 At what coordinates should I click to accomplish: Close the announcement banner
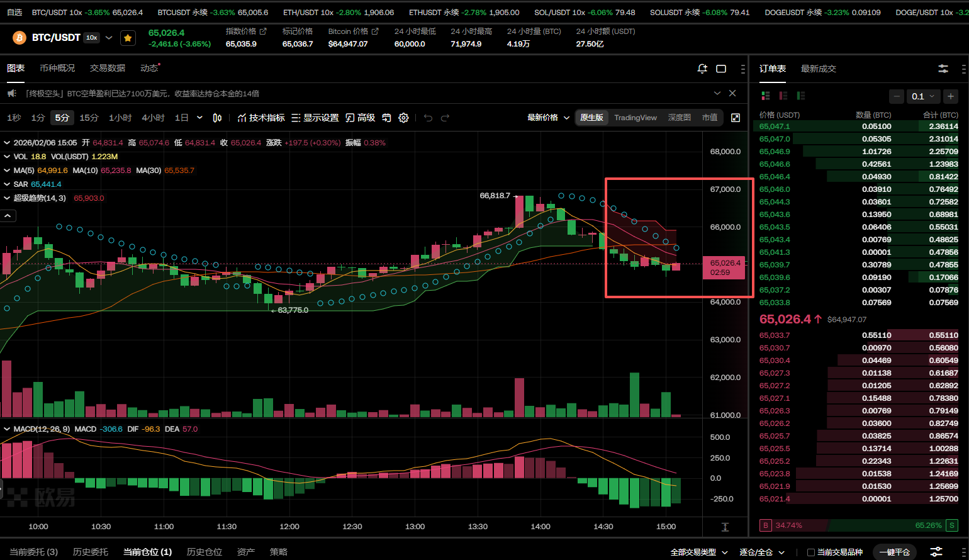(732, 93)
